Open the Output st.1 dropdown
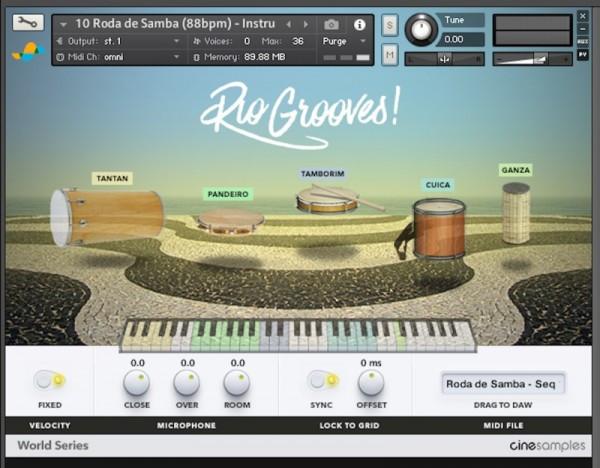Image resolution: width=600 pixels, height=468 pixels. [176, 41]
